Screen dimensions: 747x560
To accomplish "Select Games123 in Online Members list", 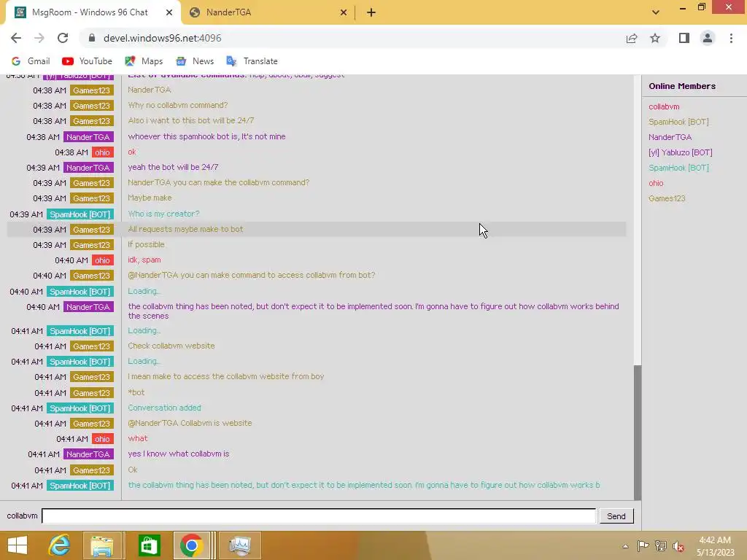I will (x=667, y=198).
